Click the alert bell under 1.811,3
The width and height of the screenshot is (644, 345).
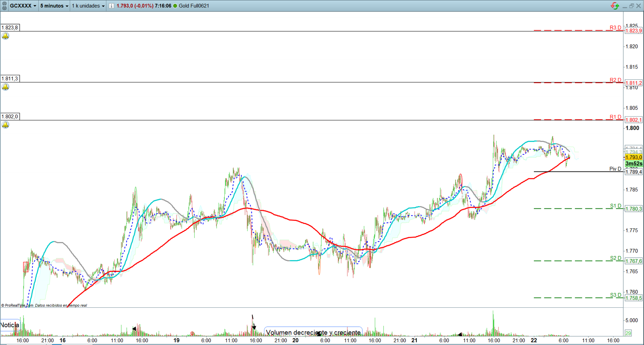coord(6,87)
